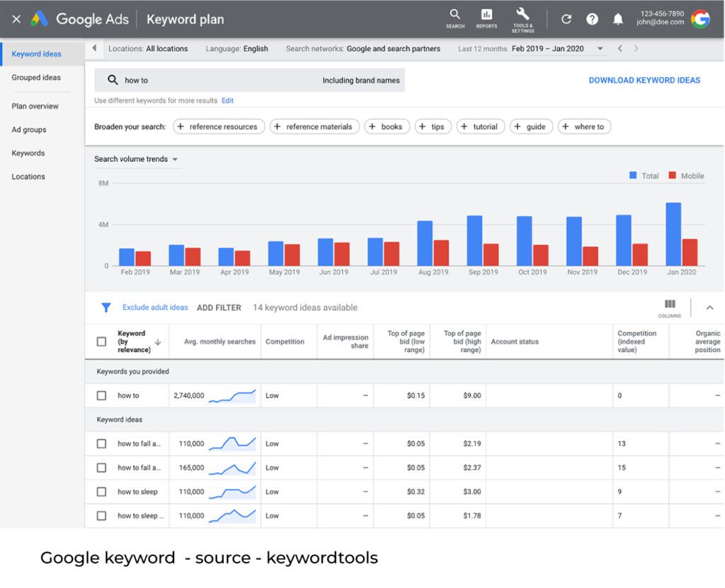The width and height of the screenshot is (725, 588).
Task: Click Account status column header
Action: 515,342
